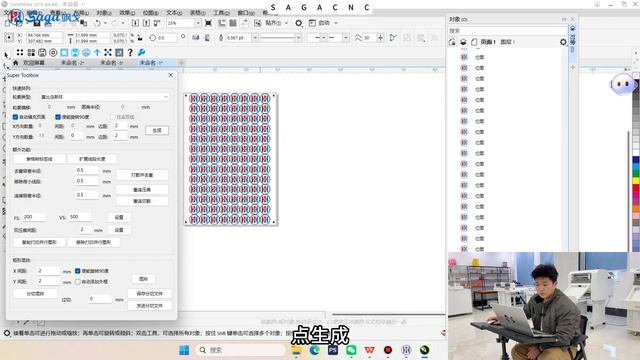
Task: Open the Objects docker settings gear
Action: tap(563, 42)
